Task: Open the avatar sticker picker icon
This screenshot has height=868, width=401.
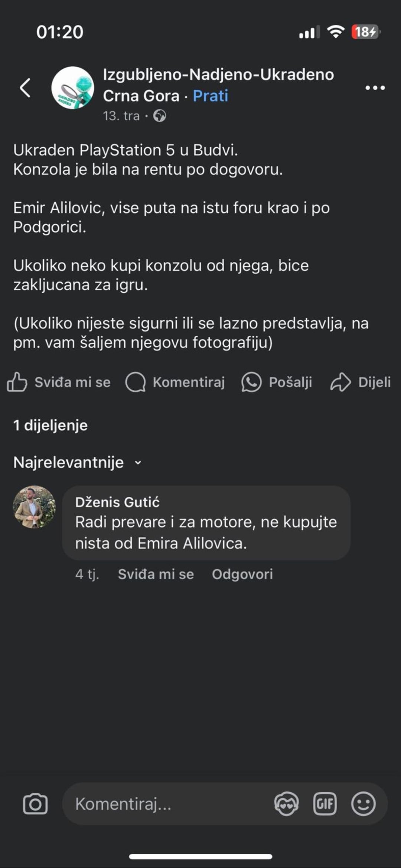Action: click(x=286, y=804)
